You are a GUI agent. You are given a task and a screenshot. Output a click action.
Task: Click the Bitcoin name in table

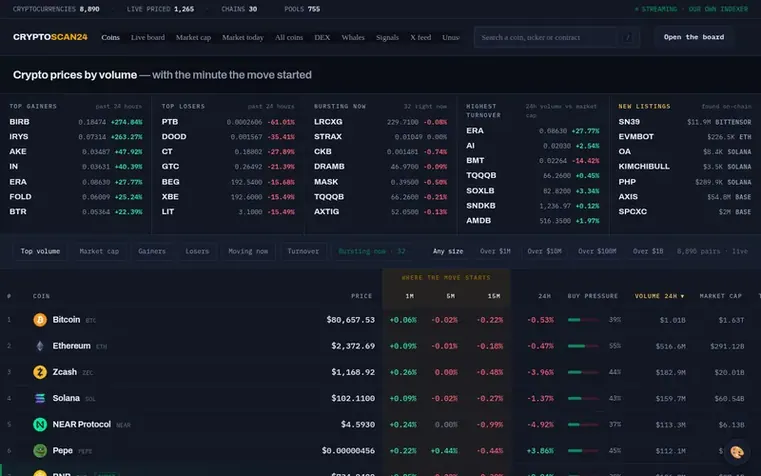(x=66, y=320)
